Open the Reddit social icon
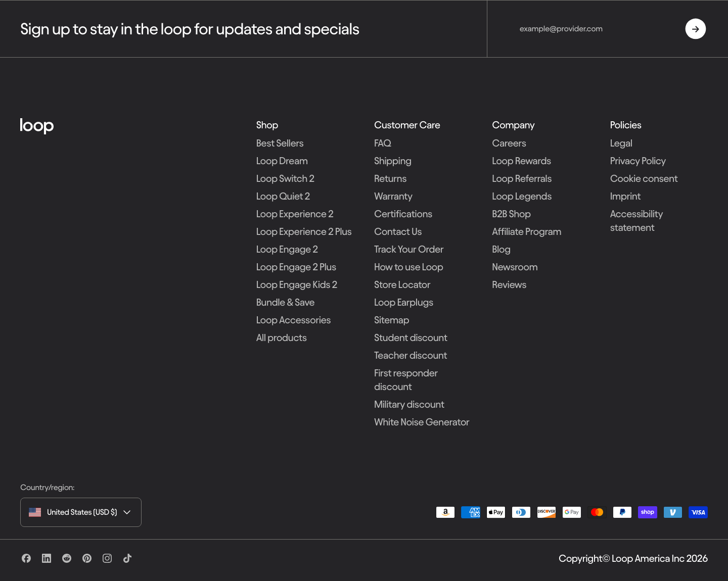The image size is (728, 581). point(67,558)
